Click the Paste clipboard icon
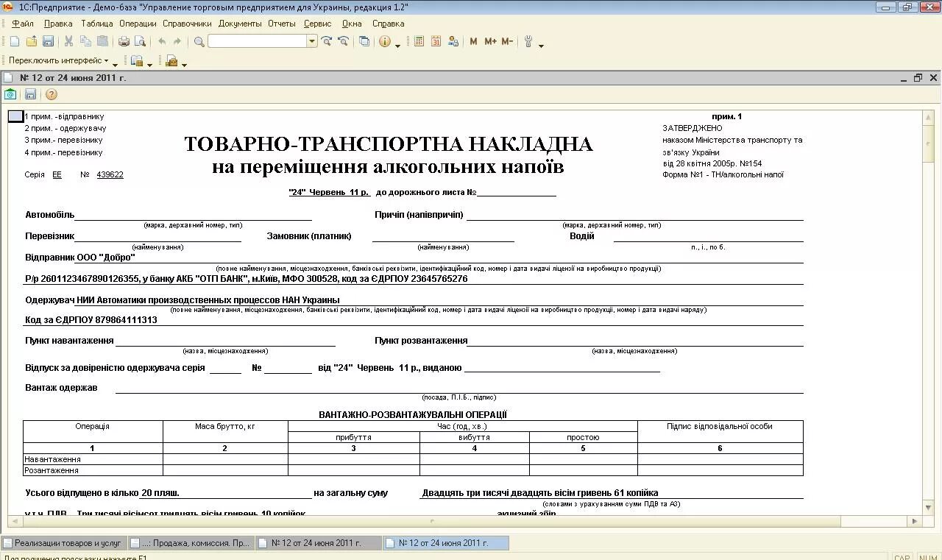This screenshot has width=942, height=560. 102,42
